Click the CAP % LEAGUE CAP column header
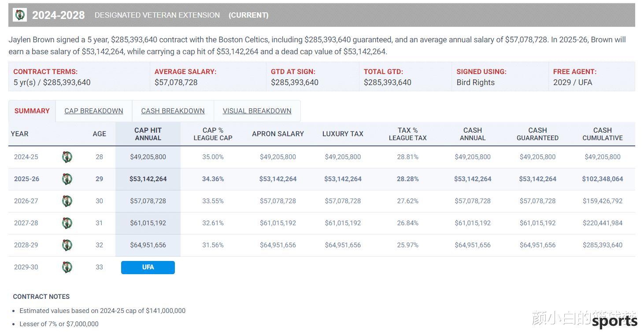Viewport: 644px width, 335px height. (x=213, y=134)
